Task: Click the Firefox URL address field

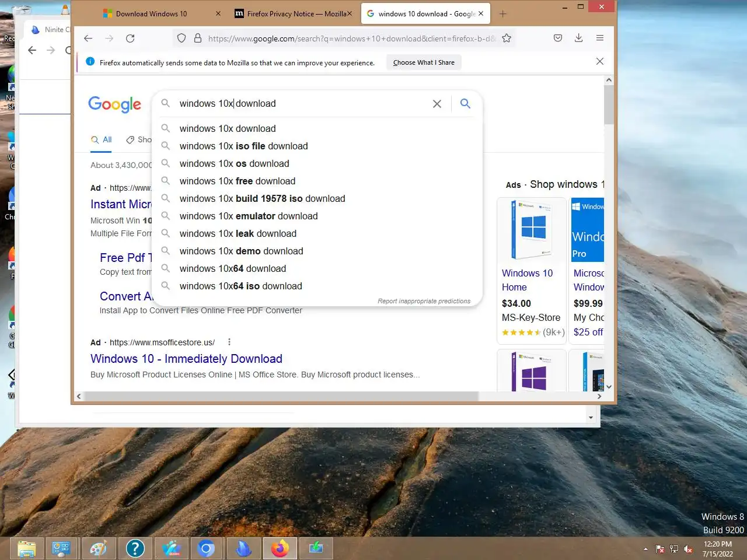Action: (x=352, y=38)
